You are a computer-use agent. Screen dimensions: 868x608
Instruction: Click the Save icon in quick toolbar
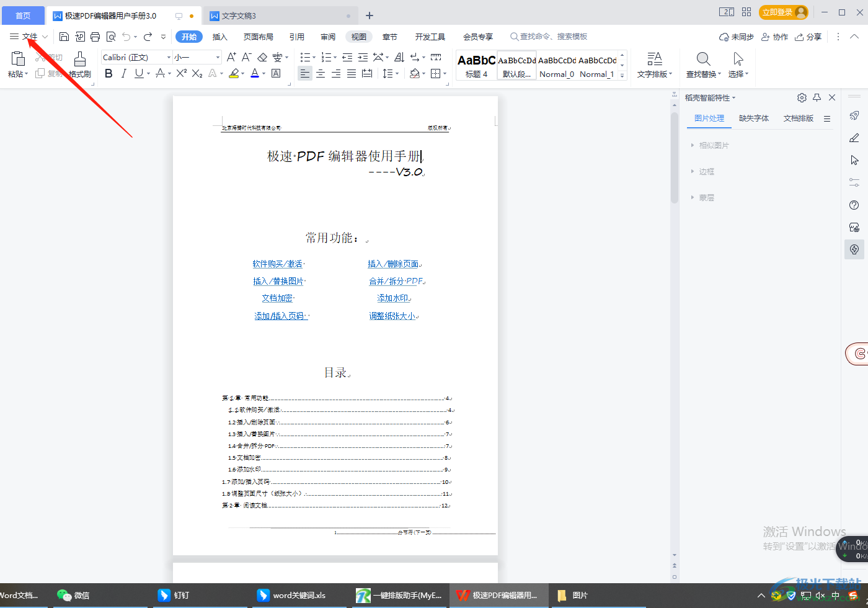point(64,37)
